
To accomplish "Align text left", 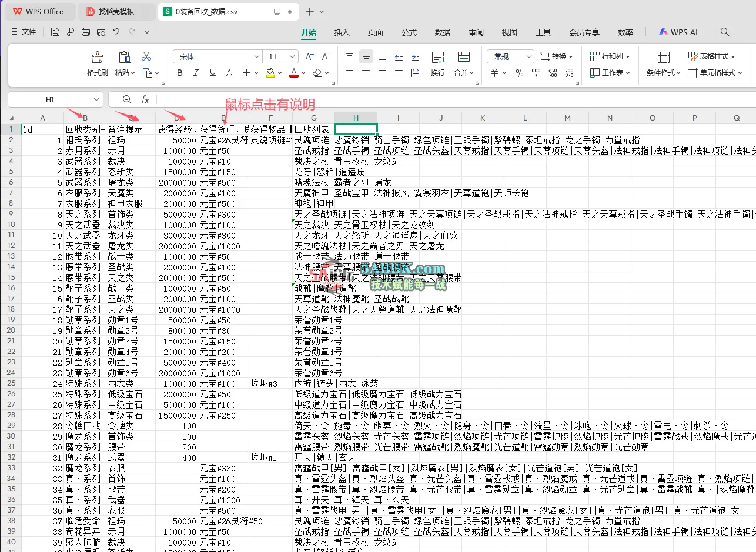I will [350, 73].
